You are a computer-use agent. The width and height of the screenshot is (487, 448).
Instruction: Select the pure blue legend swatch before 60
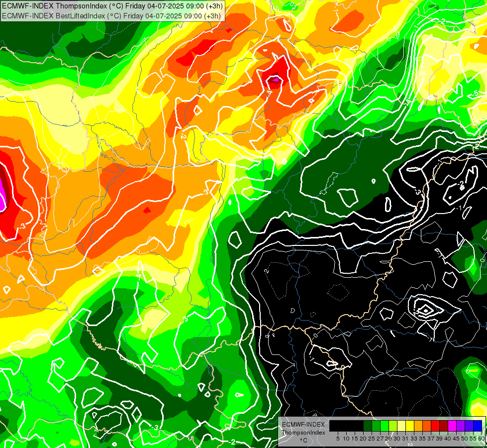478,426
